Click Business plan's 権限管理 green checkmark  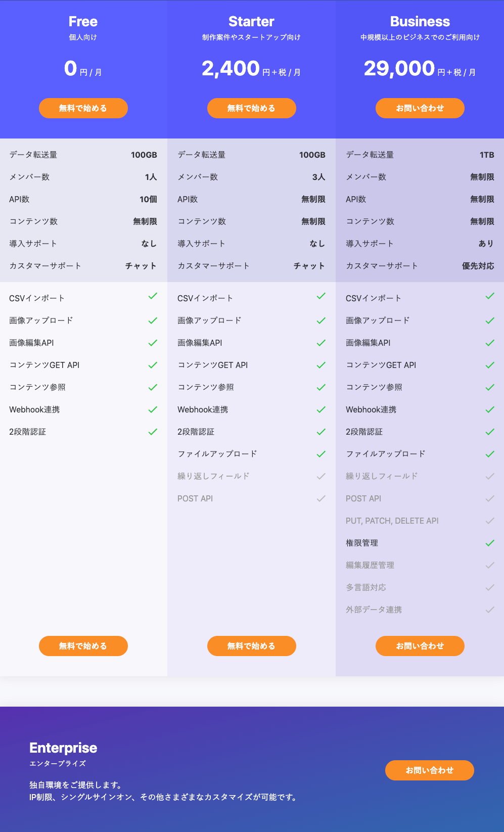click(490, 543)
